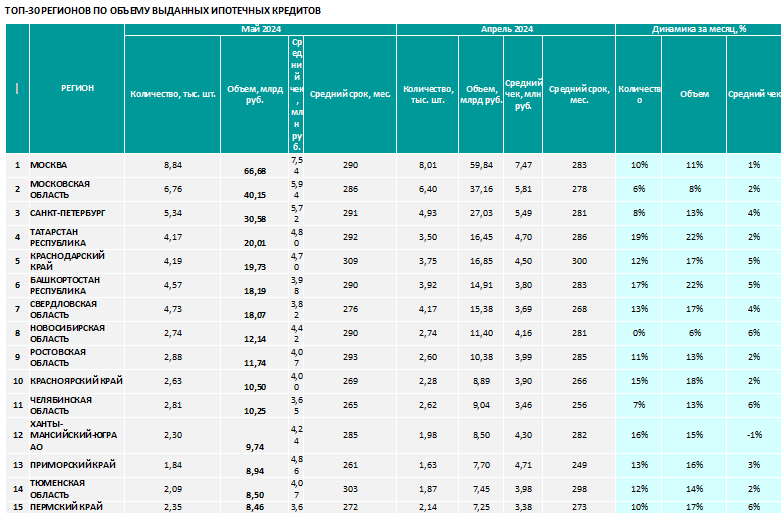Click the 'БАШКОРТОСТАН РЕСПУБЛИКА' region cell
The width and height of the screenshot is (781, 513).
(x=77, y=285)
